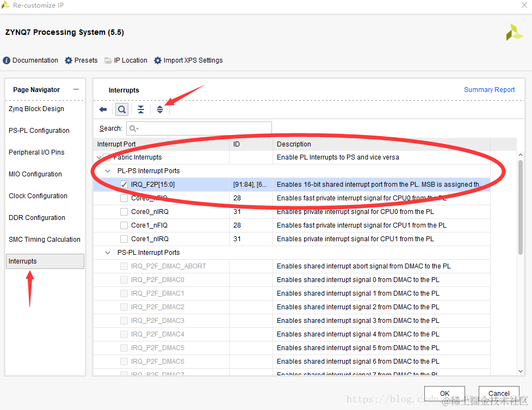Click the ID column header

pyautogui.click(x=251, y=144)
